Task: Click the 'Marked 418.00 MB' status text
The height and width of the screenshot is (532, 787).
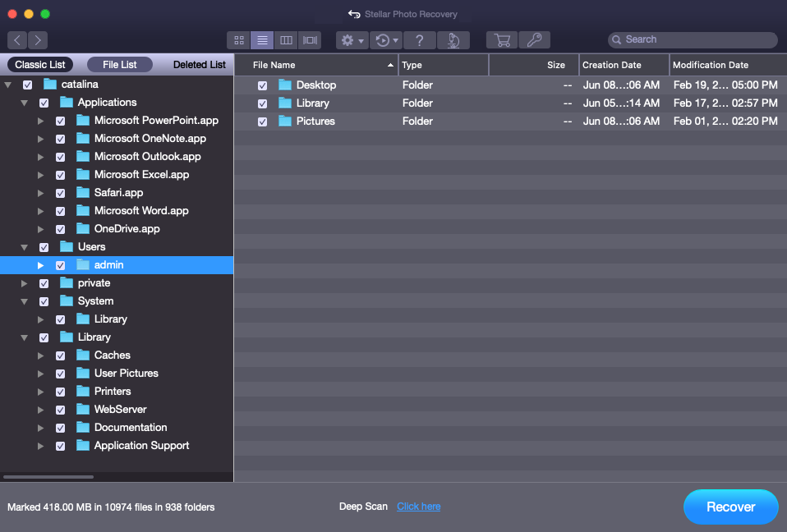Action: pos(111,507)
